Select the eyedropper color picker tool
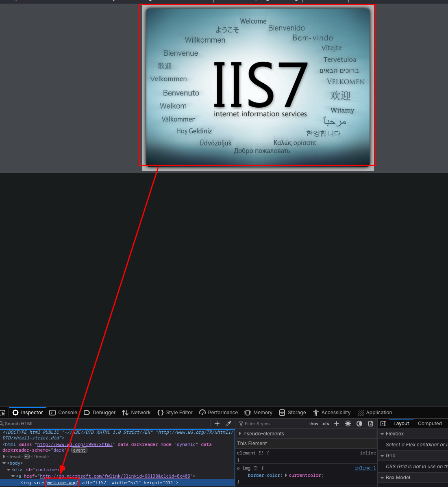 [x=228, y=424]
